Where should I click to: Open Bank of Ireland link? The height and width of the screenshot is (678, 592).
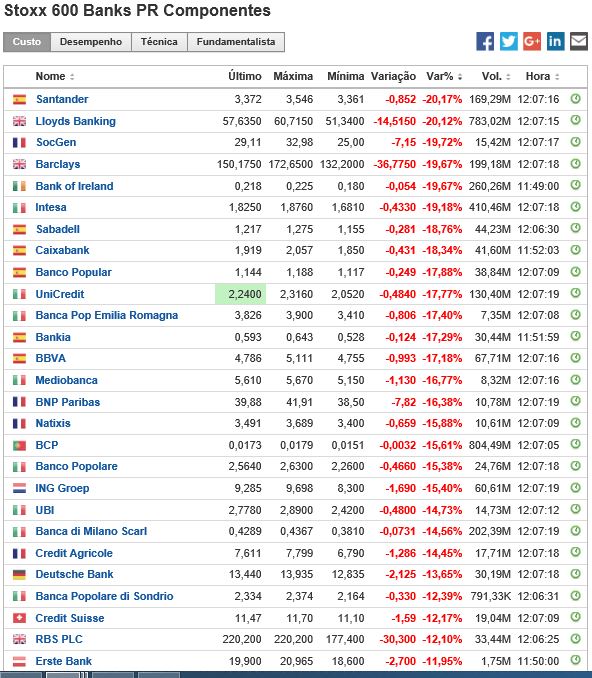[74, 186]
